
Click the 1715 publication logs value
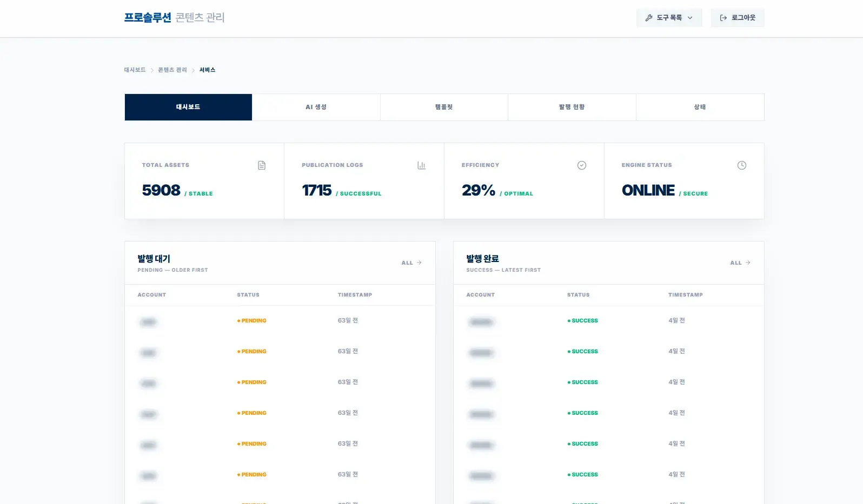pyautogui.click(x=317, y=190)
